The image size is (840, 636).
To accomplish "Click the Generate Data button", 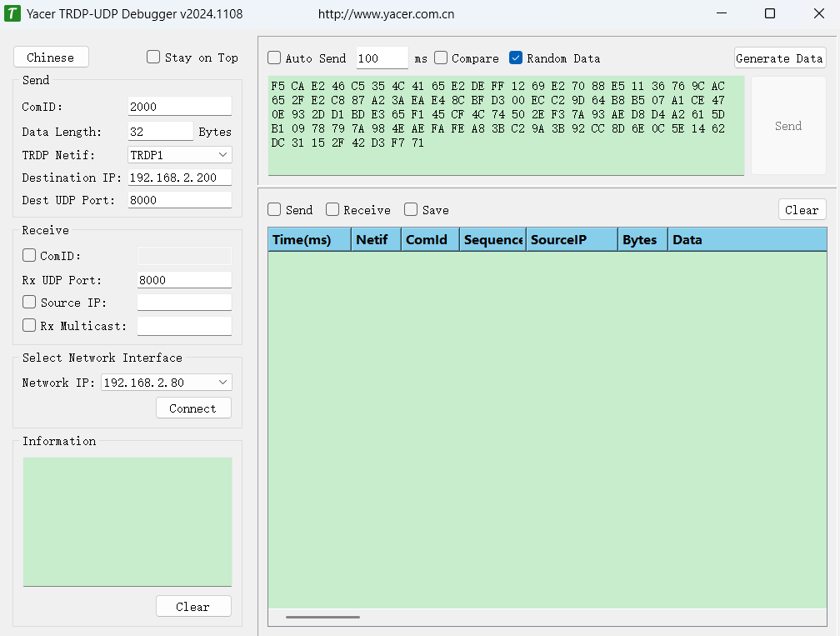I will (779, 58).
